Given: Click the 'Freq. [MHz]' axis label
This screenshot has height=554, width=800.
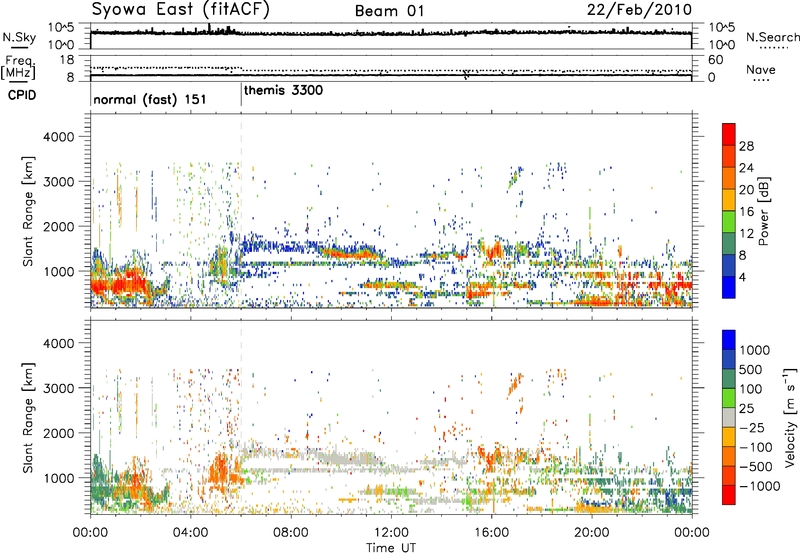Looking at the screenshot, I should 18,67.
